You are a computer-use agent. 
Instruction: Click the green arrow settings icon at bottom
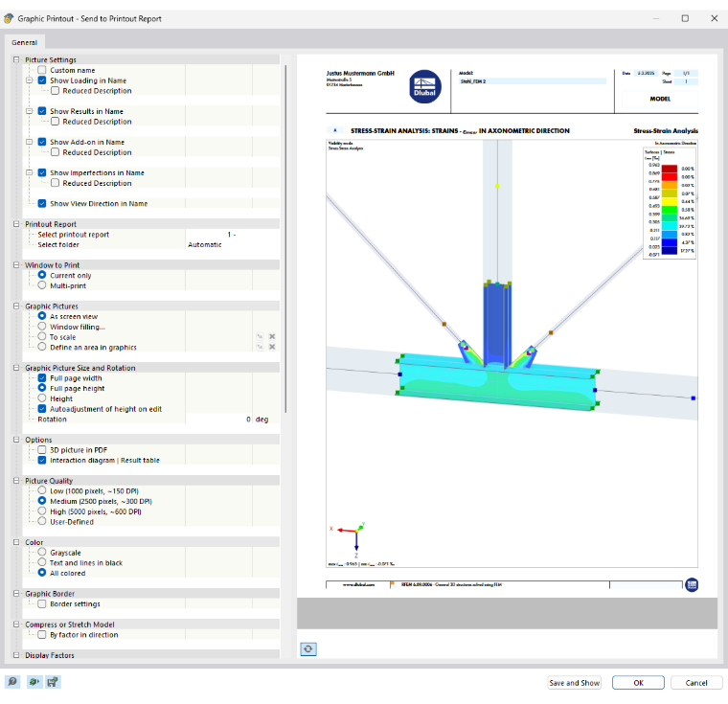[34, 682]
